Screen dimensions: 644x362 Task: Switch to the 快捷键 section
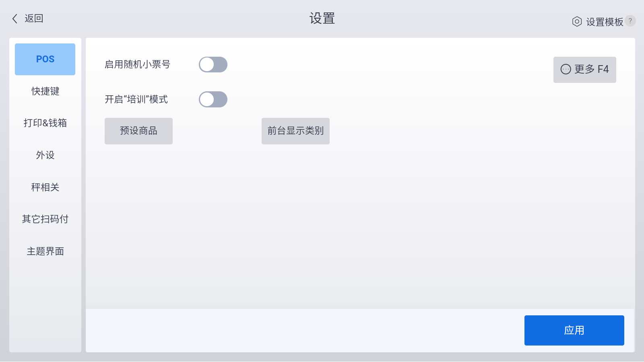point(45,91)
